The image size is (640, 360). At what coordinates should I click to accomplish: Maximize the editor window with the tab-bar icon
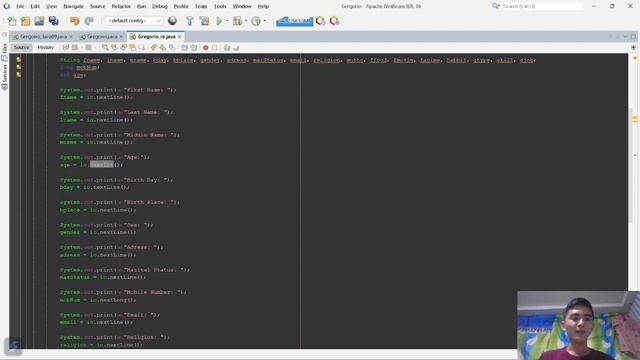coord(633,36)
